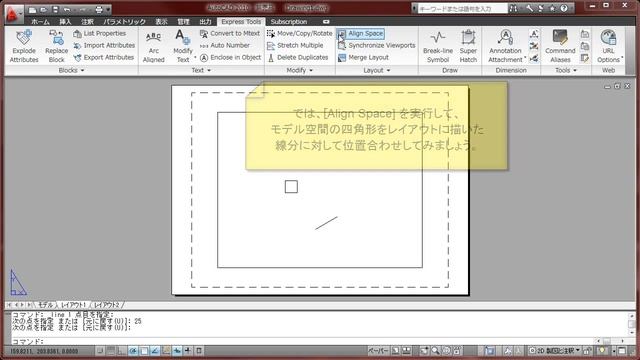Run Delete Duplicates
Image resolution: width=640 pixels, height=360 pixels.
(298, 58)
